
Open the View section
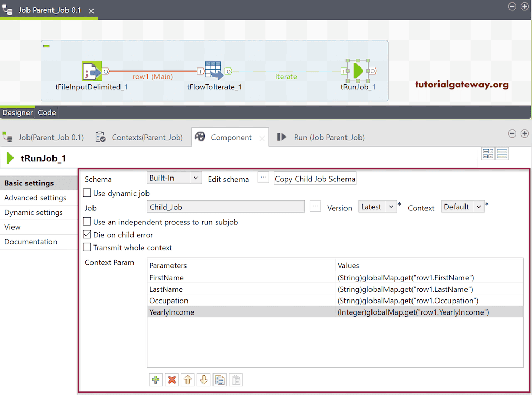[x=38, y=227]
